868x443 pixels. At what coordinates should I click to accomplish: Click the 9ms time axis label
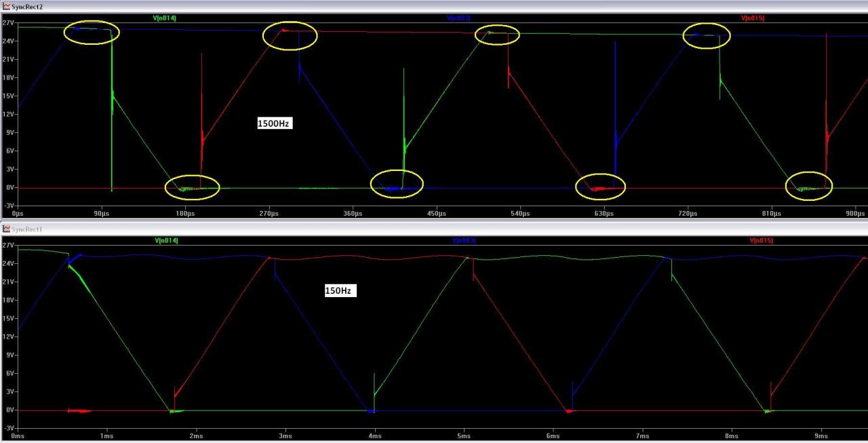click(x=821, y=436)
